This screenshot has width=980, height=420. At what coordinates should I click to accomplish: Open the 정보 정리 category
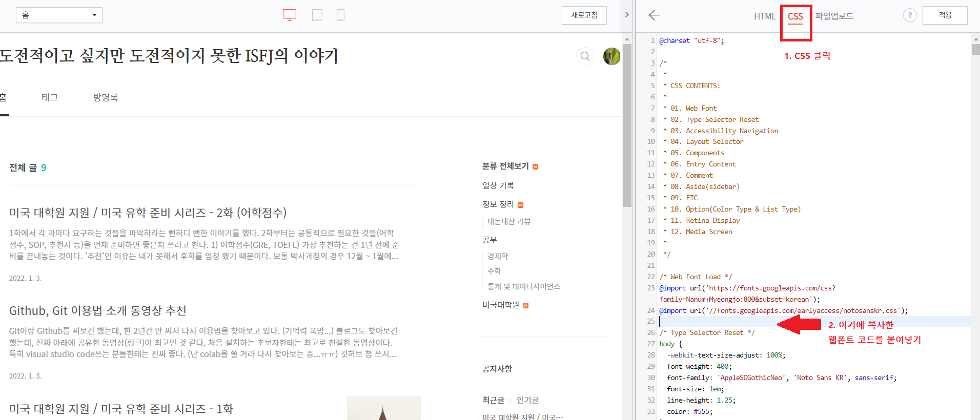[x=498, y=204]
